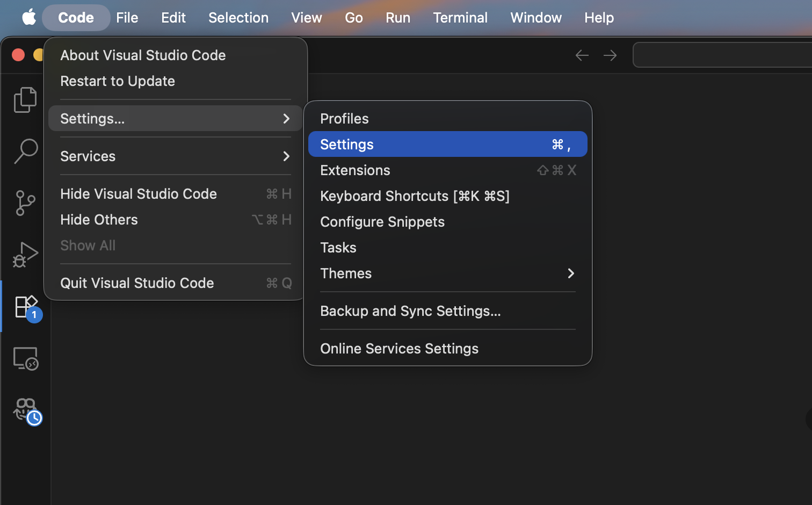Click the Go Forward arrow
Screen dimensions: 812x505
coord(610,55)
